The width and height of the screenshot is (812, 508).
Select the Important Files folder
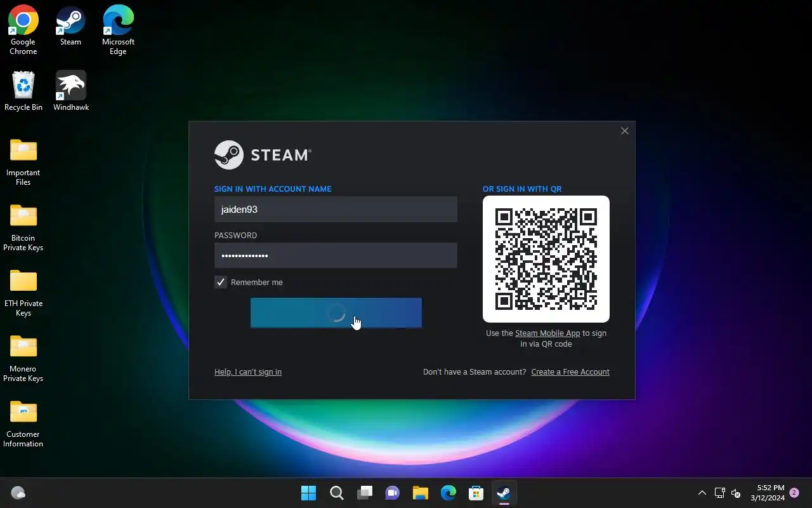point(23,162)
